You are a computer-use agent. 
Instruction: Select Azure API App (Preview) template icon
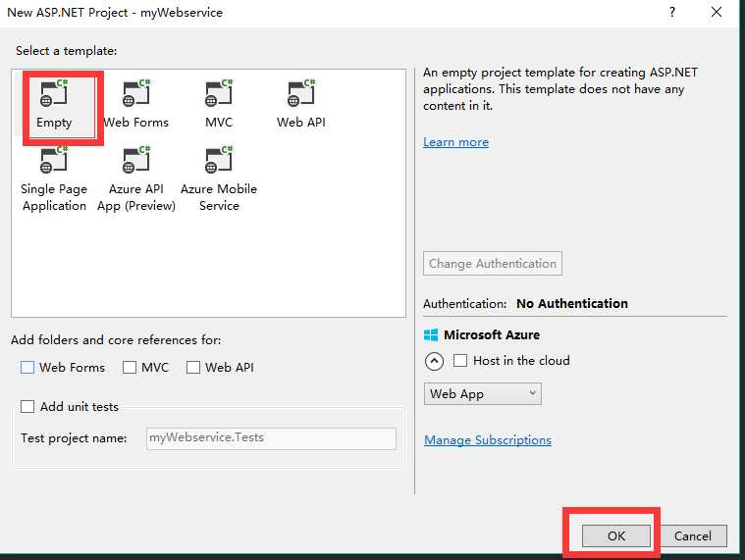pos(136,160)
